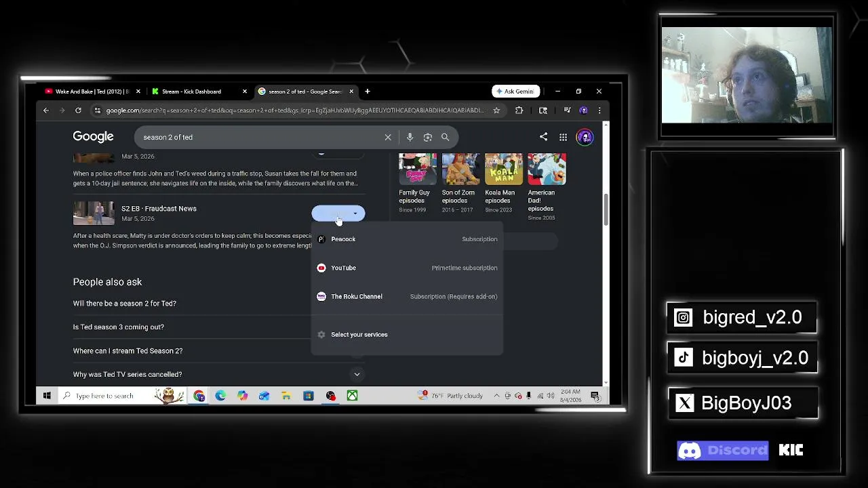868x488 pixels.
Task: Open the tab search media control icon
Action: 567,110
